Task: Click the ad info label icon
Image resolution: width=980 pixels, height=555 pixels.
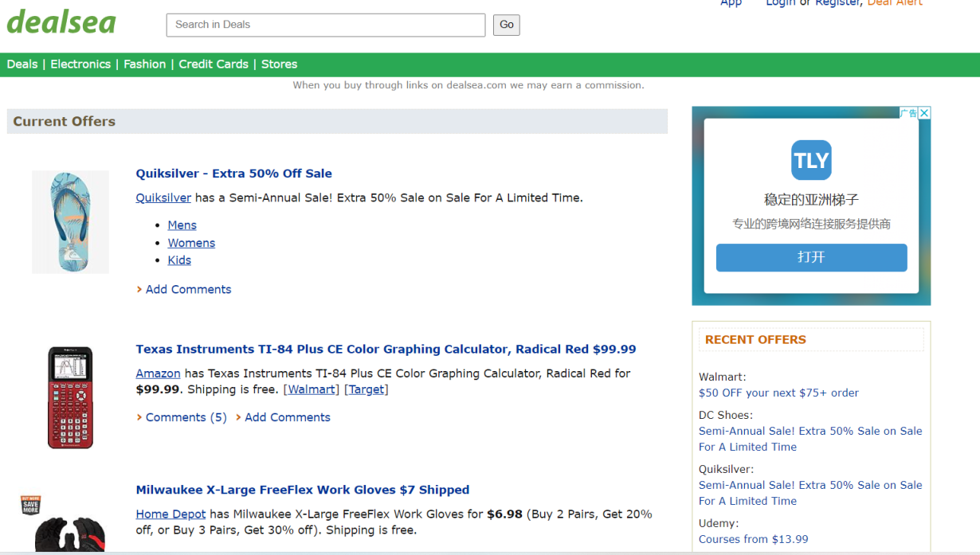Action: click(908, 113)
